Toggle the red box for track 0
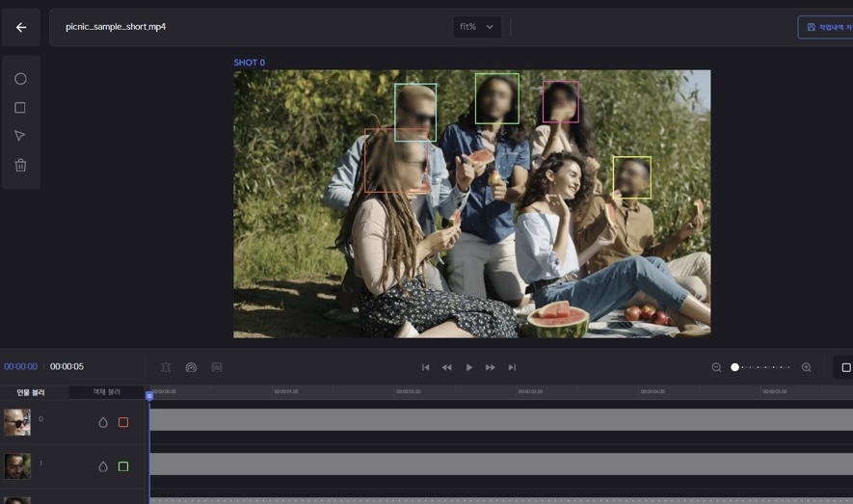The image size is (853, 504). click(123, 422)
